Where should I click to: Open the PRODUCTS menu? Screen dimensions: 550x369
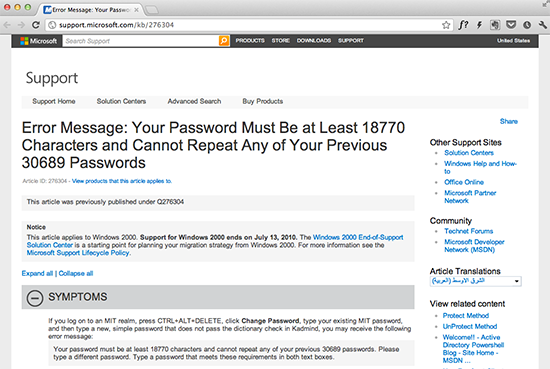(250, 41)
